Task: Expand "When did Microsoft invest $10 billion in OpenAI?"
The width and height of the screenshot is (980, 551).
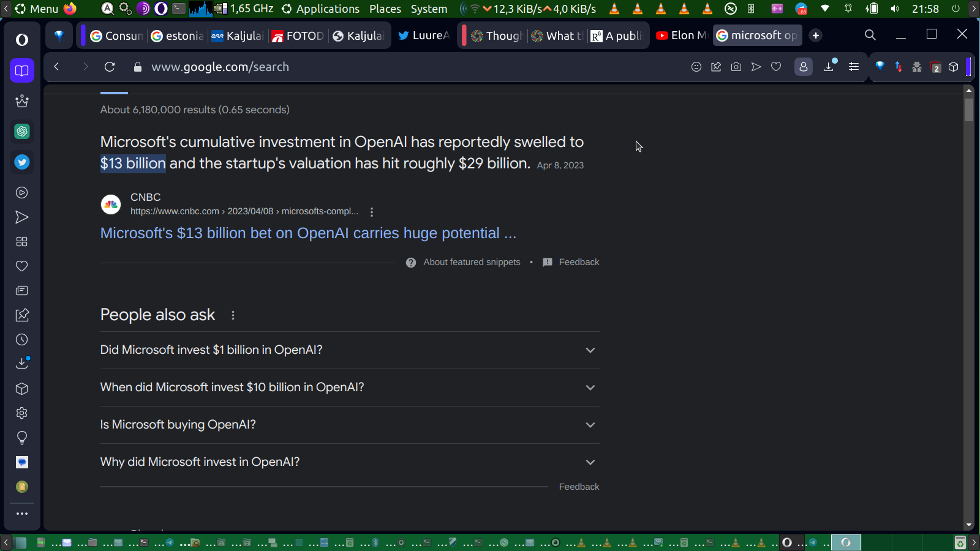Action: coord(350,388)
